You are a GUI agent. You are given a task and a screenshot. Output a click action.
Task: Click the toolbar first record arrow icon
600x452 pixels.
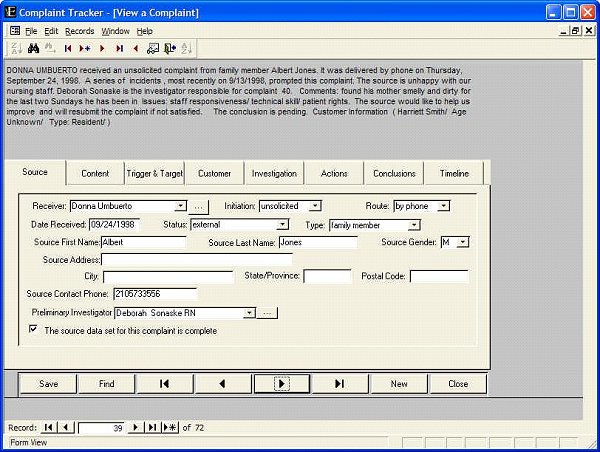[x=67, y=47]
